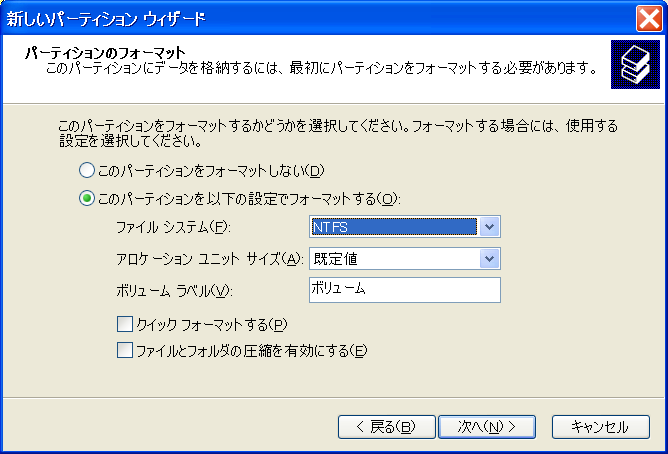The height and width of the screenshot is (454, 668).
Task: Click the 新しいパーティション ウィザード title bar
Action: (315, 19)
